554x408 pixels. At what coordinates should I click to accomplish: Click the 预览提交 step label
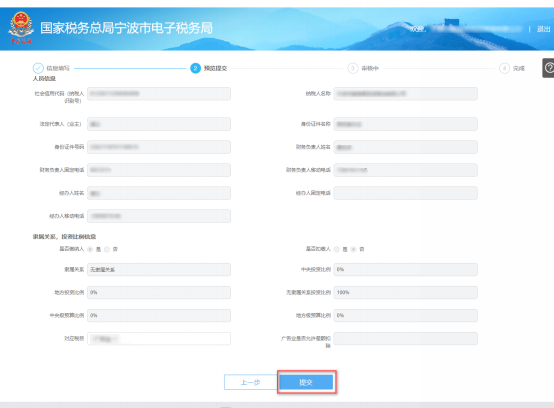(215, 68)
